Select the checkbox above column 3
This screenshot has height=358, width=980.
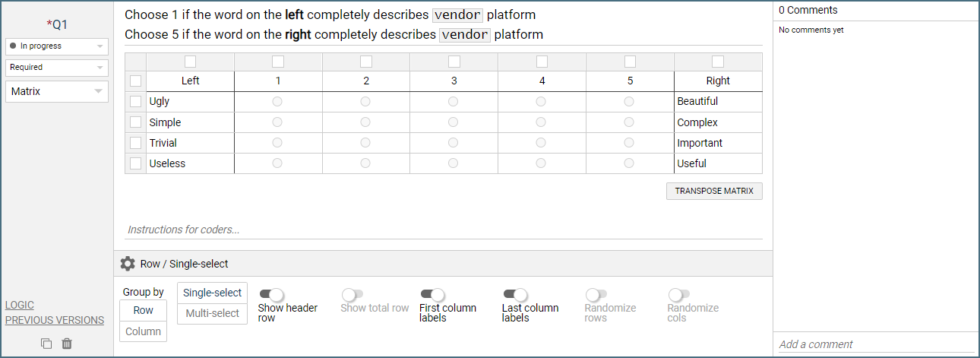coord(454,62)
